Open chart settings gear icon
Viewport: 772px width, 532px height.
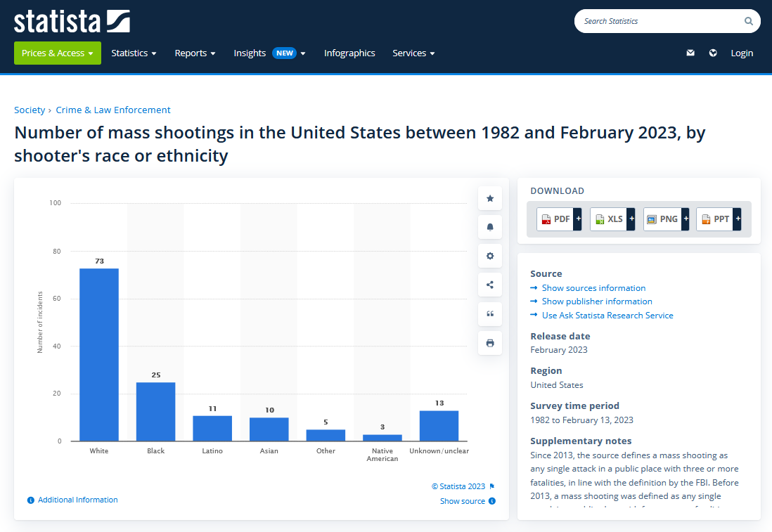490,256
